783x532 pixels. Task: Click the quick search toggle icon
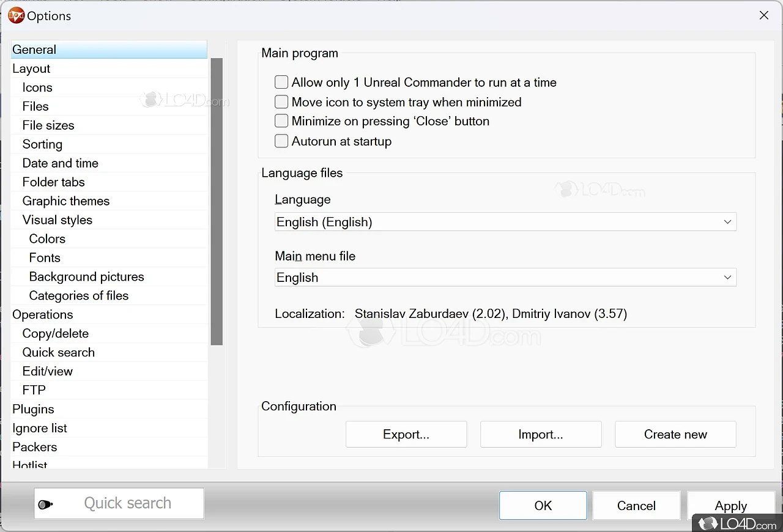(x=46, y=504)
